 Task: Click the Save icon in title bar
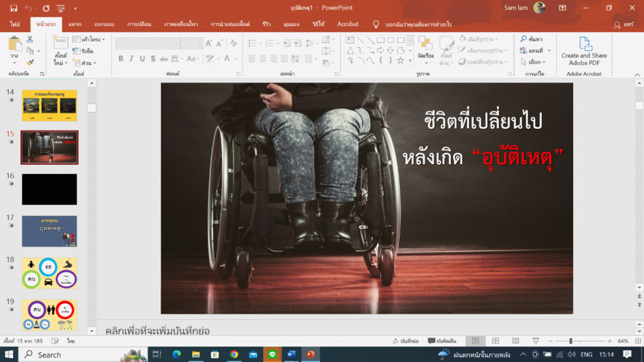(x=13, y=8)
